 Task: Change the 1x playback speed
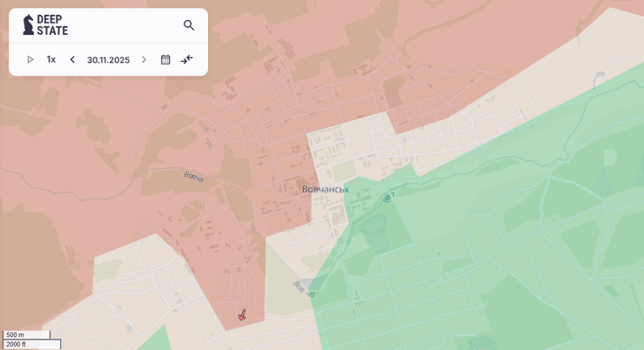[x=51, y=60]
